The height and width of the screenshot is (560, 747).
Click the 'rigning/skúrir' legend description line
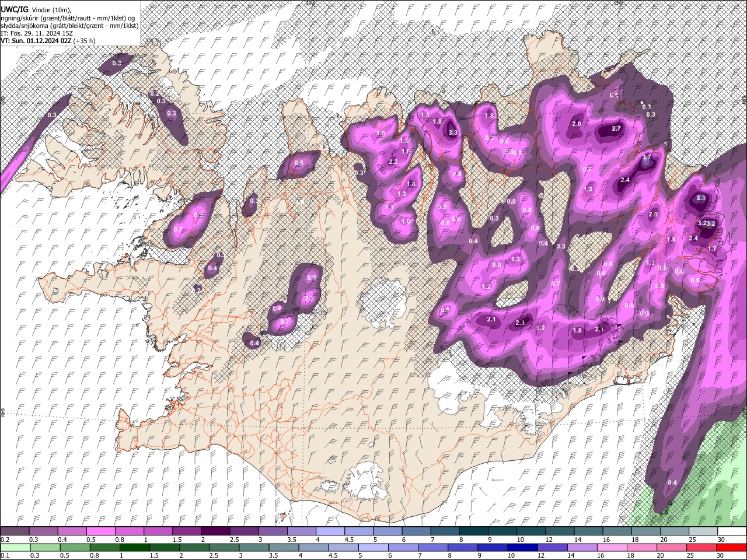pos(68,18)
